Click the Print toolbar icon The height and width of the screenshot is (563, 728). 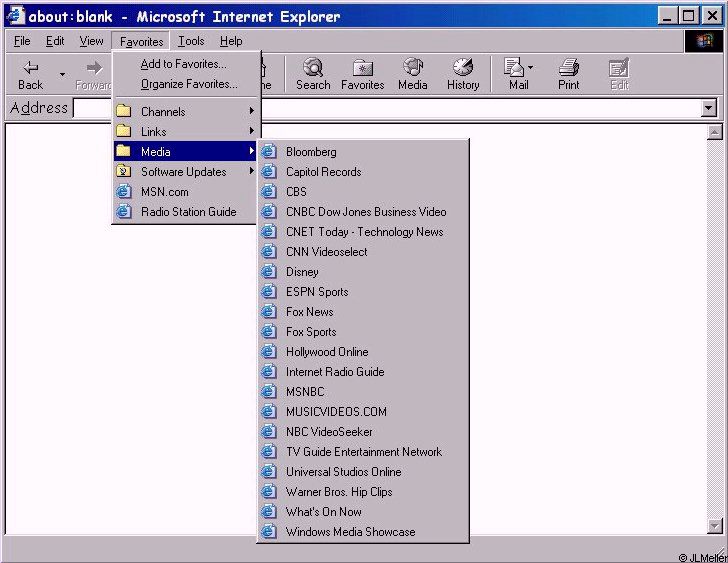pos(569,74)
